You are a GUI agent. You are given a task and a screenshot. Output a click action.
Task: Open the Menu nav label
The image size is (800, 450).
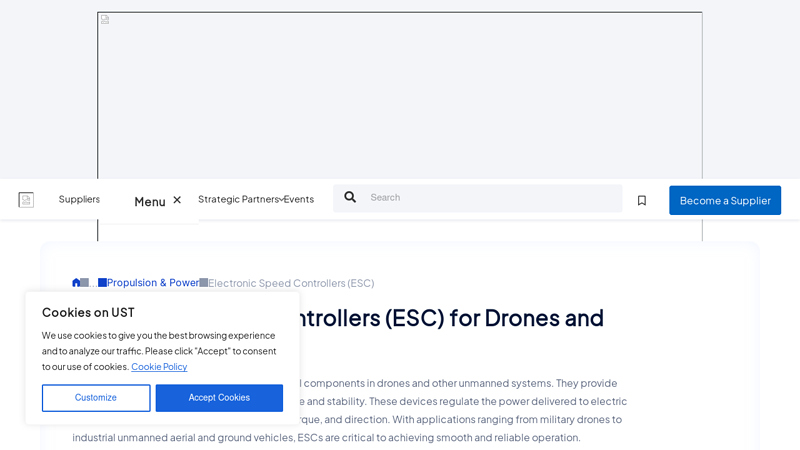coord(149,202)
